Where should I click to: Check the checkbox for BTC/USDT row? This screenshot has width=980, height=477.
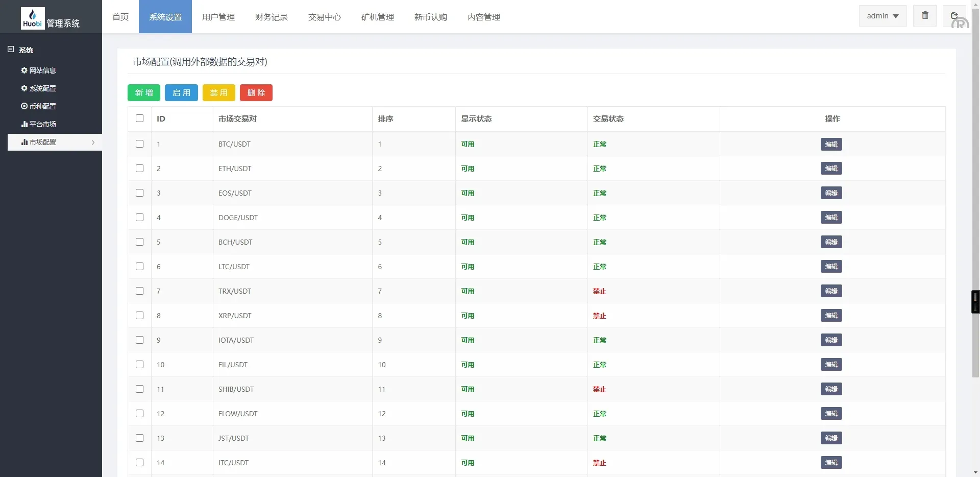(x=139, y=144)
